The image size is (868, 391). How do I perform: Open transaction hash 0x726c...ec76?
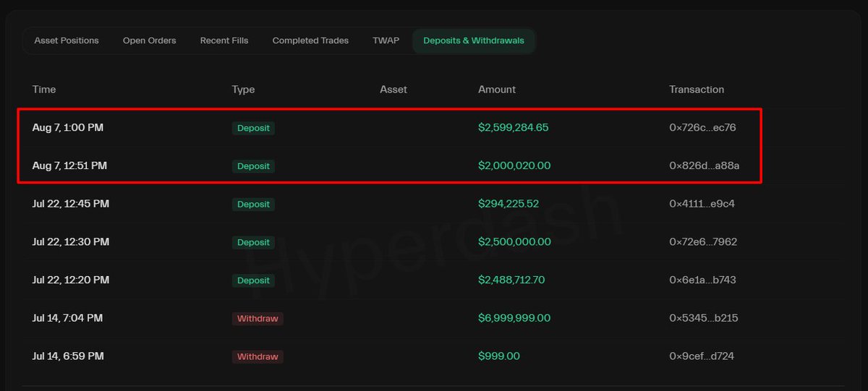coord(702,128)
